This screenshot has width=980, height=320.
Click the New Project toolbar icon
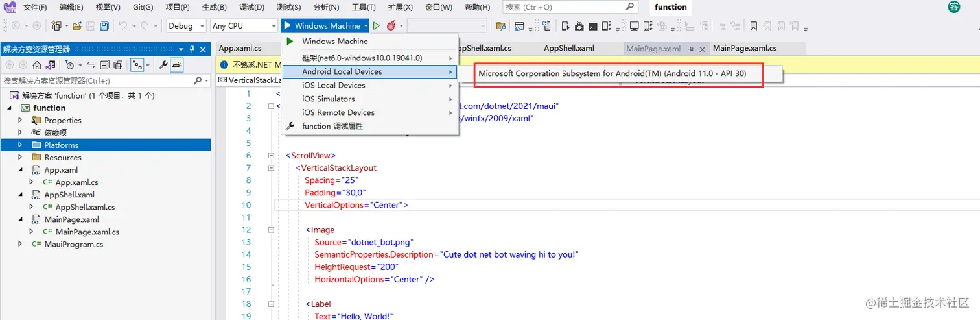(56, 26)
